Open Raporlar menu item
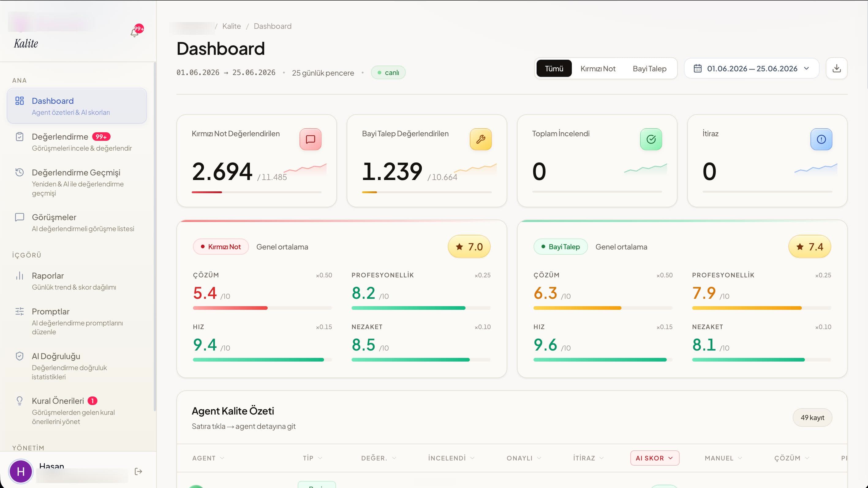The height and width of the screenshot is (488, 868). [x=77, y=281]
